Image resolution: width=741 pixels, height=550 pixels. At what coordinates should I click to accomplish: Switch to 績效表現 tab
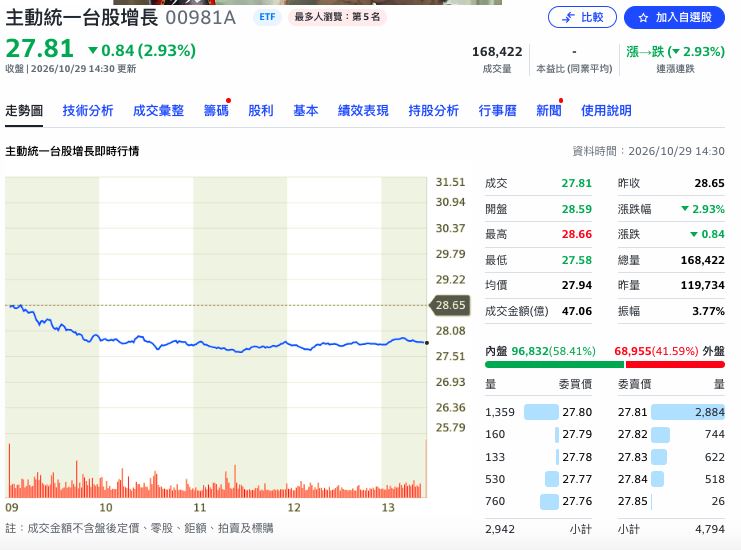363,111
